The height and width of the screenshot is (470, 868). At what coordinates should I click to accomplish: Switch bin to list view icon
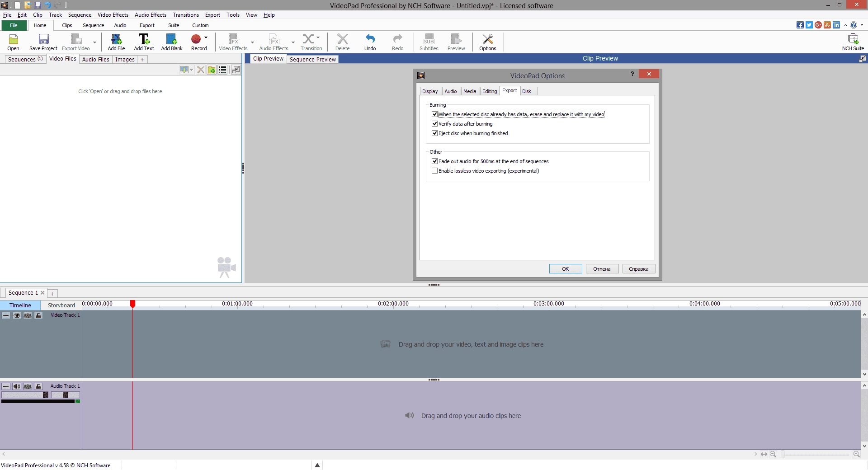point(222,70)
